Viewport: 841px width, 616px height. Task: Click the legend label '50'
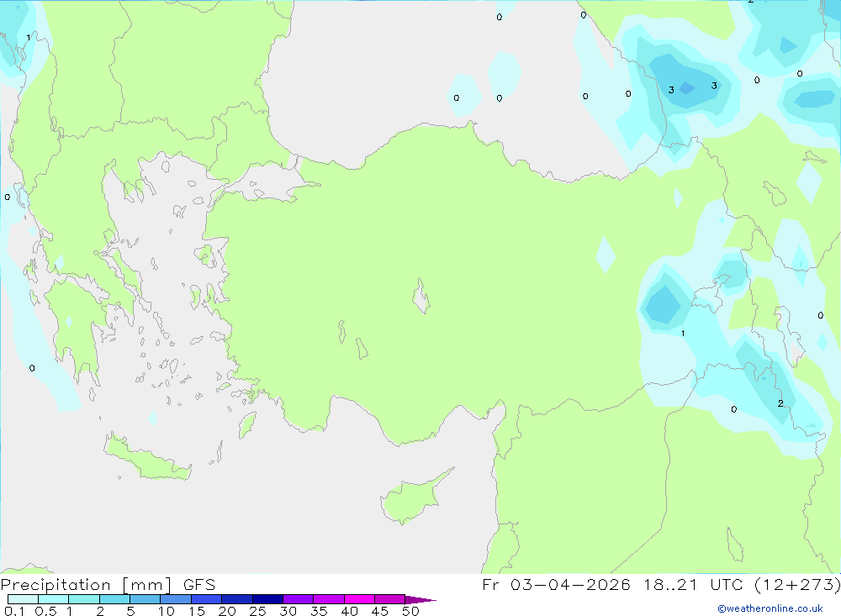point(410,611)
